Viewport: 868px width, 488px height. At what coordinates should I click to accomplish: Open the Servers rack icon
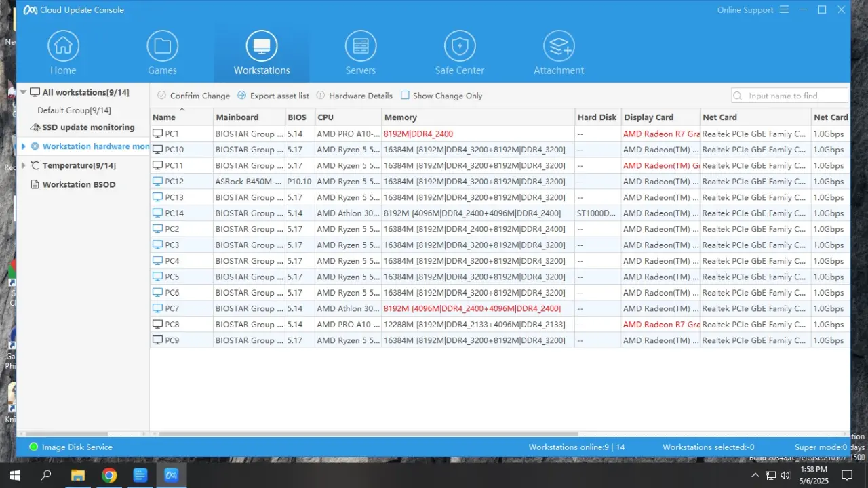click(361, 46)
